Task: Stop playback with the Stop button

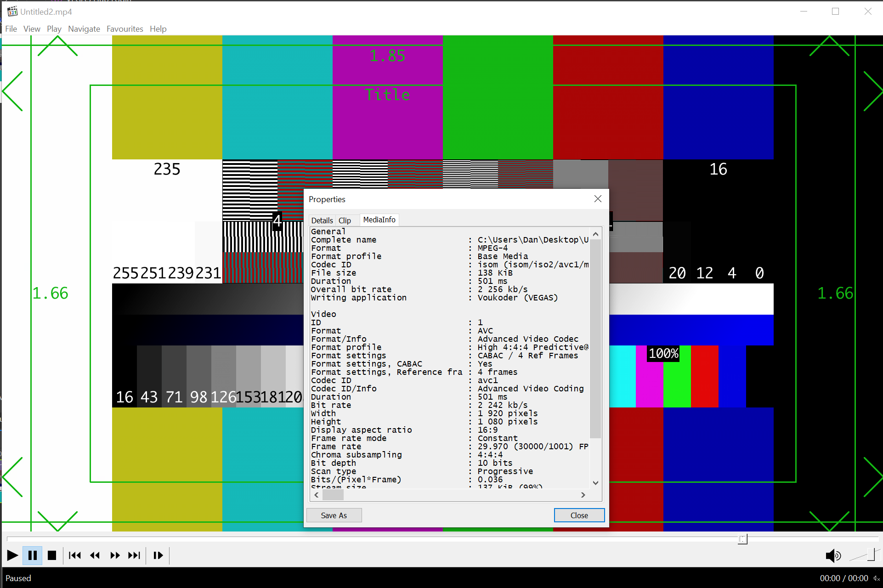Action: click(x=52, y=555)
